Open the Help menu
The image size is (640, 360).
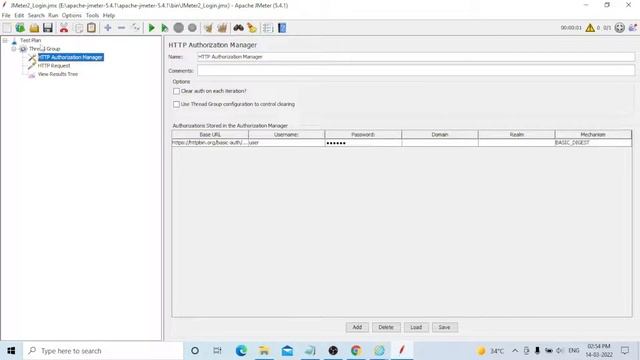click(x=109, y=15)
